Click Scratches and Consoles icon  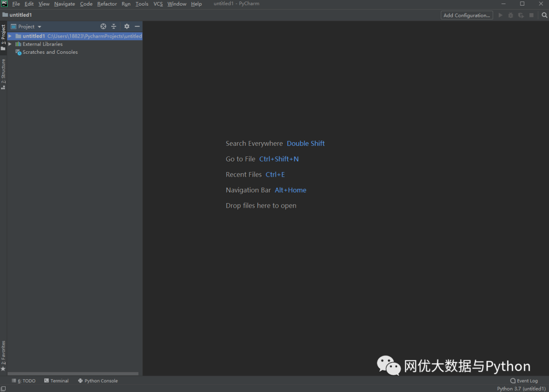(19, 52)
